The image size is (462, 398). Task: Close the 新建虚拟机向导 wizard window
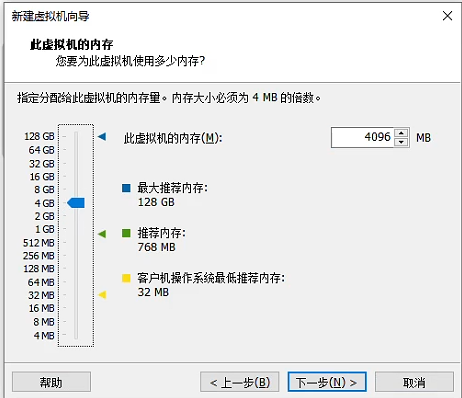pyautogui.click(x=447, y=16)
